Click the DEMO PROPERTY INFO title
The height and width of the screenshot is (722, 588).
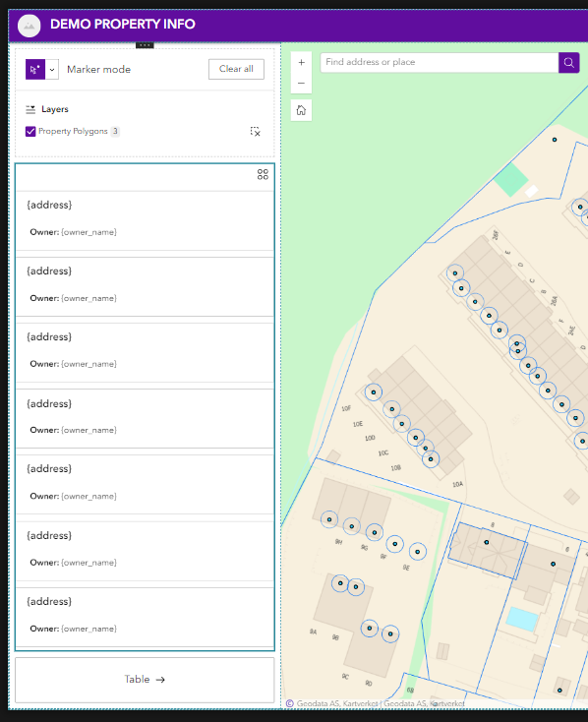click(x=123, y=24)
